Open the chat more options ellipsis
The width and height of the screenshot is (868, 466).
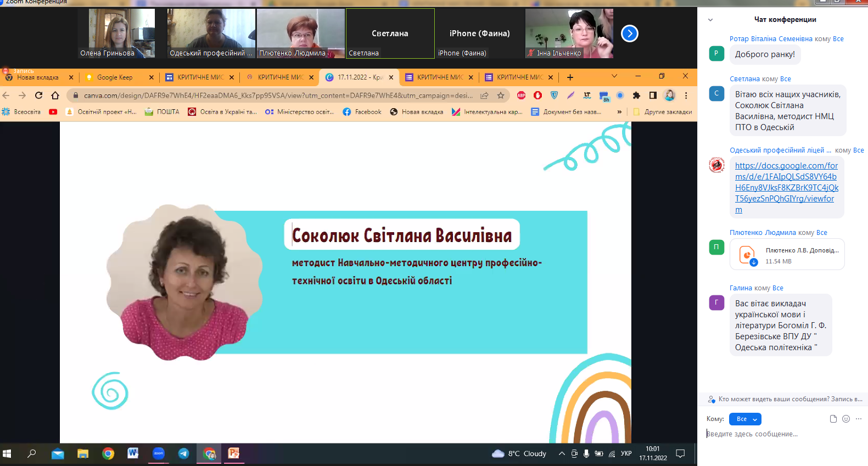(859, 419)
